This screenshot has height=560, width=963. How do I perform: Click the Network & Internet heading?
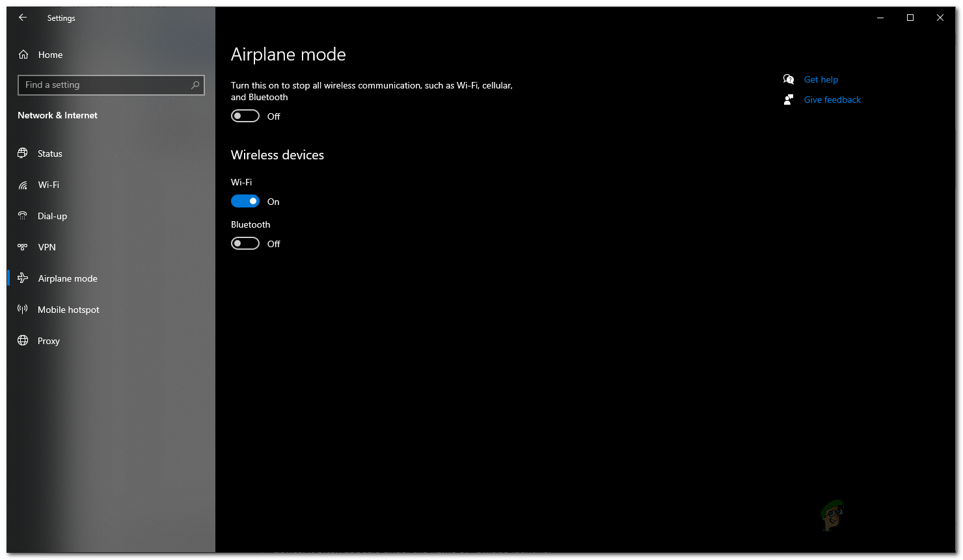57,116
